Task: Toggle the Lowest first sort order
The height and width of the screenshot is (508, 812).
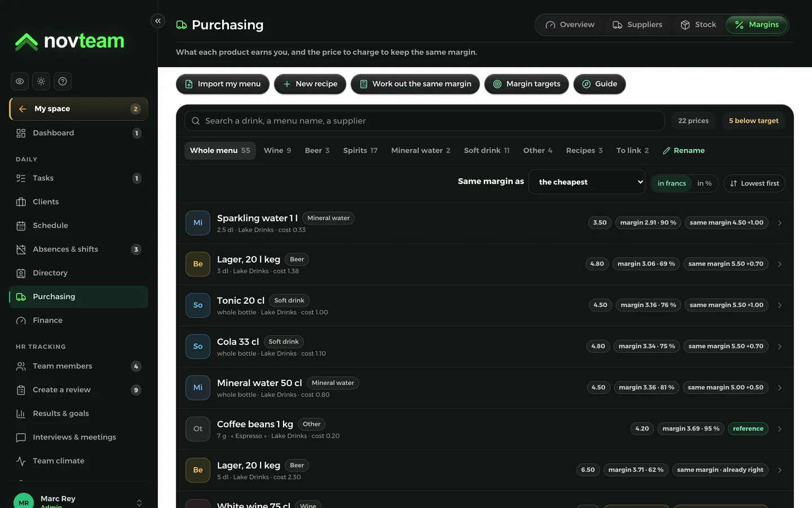Action: point(754,183)
